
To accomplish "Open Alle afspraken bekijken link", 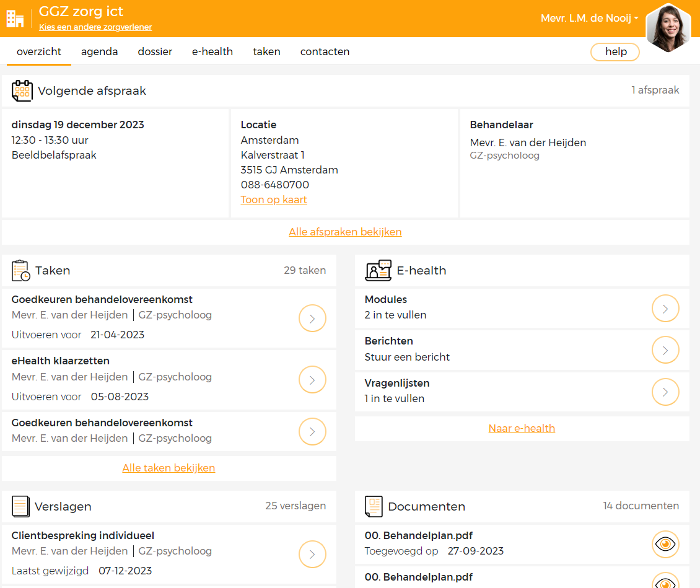I will pyautogui.click(x=345, y=232).
